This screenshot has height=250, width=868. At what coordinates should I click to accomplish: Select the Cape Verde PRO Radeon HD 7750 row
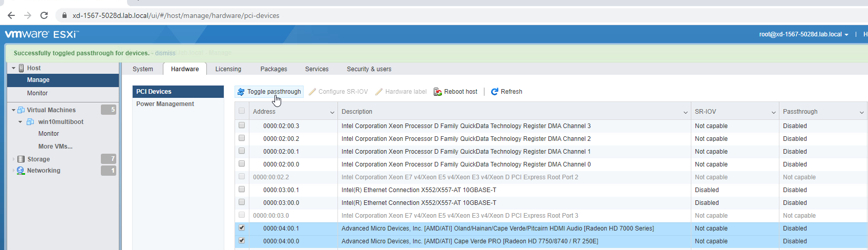click(x=551, y=241)
